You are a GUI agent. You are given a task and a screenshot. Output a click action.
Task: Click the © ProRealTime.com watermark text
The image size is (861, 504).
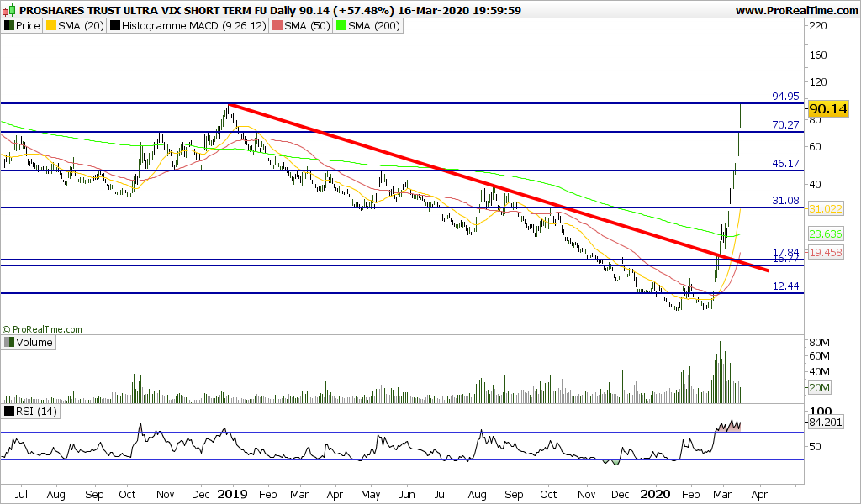(x=42, y=329)
